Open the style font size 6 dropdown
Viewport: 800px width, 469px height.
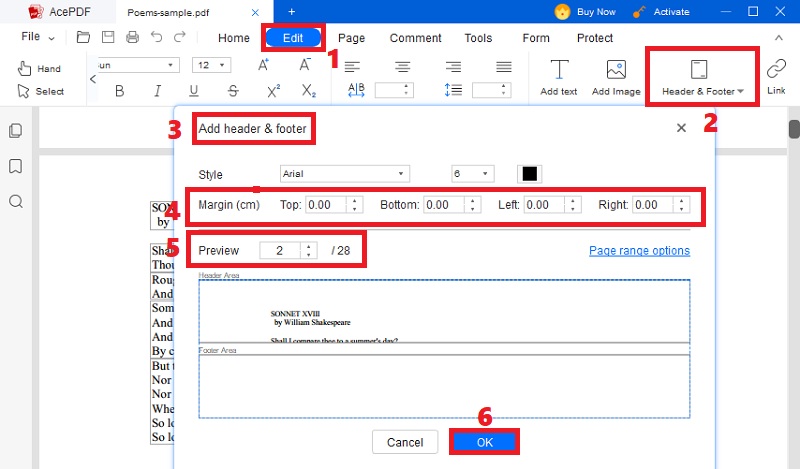pyautogui.click(x=472, y=174)
